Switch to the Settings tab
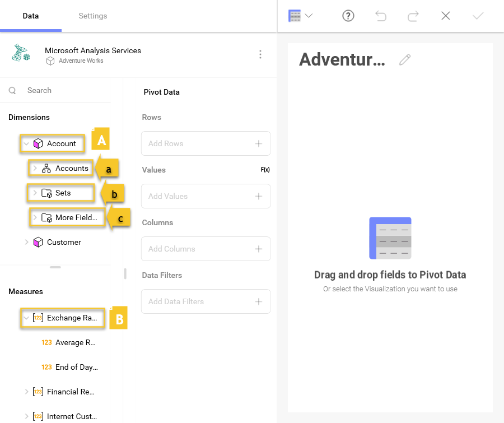Screen dimensions: 504x423 point(92,16)
